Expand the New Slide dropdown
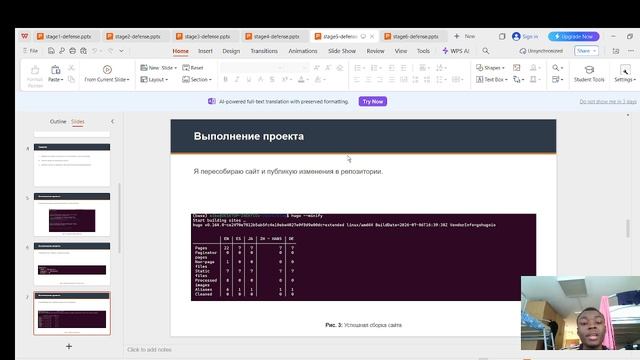640x360 pixels. pos(175,68)
